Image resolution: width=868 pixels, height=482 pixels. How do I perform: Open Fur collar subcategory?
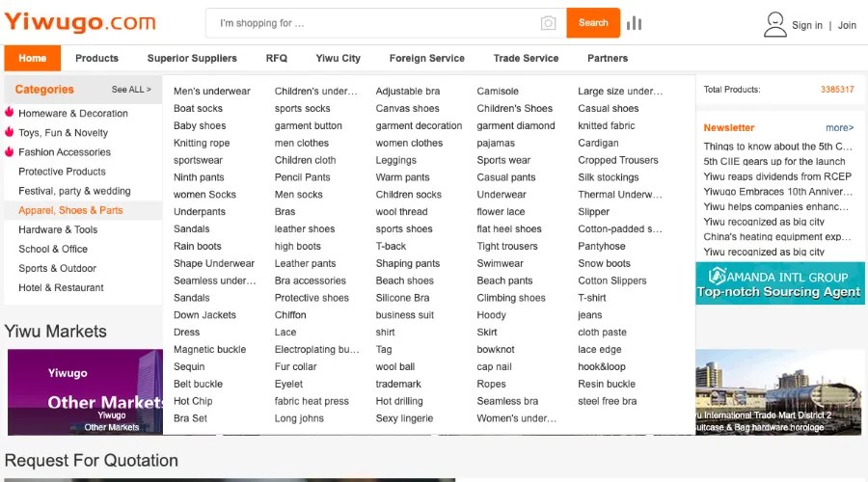(296, 367)
